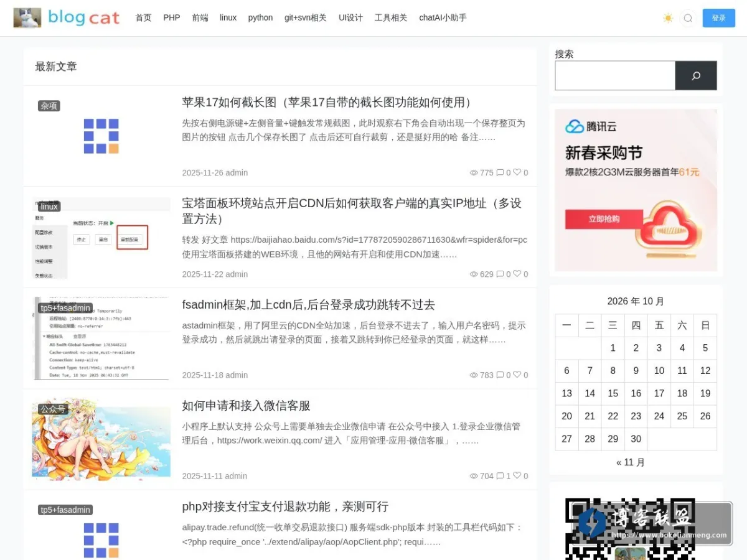Click the dark sidebar search submit button

(696, 75)
